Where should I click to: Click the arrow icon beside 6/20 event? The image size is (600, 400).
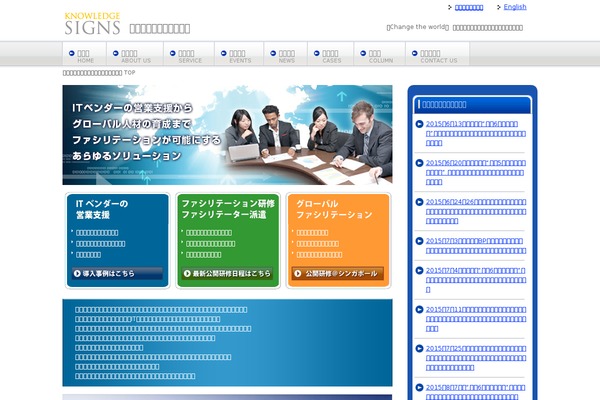(419, 163)
